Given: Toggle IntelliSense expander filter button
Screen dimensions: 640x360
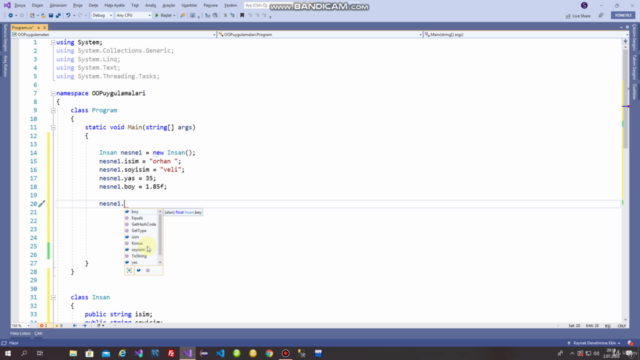Looking at the screenshot, I should (129, 270).
